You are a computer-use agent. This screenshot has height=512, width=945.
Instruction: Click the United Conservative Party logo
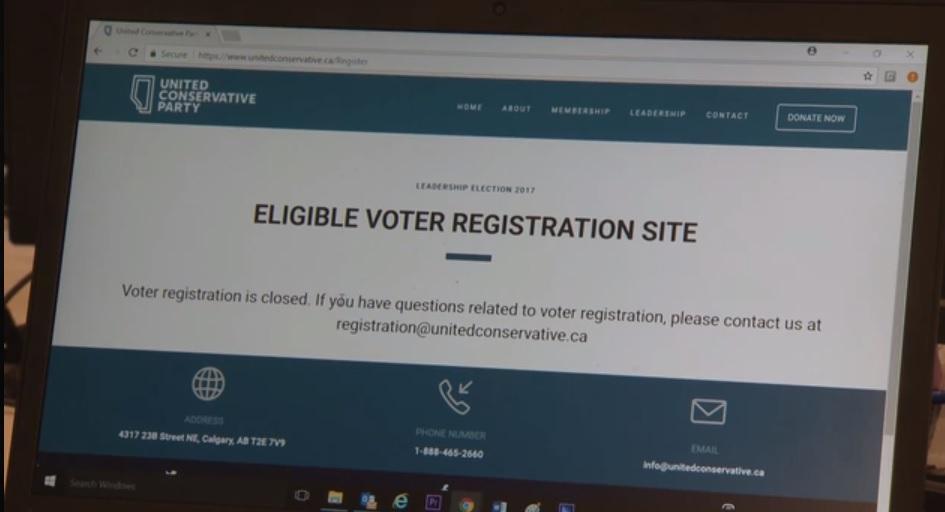pyautogui.click(x=193, y=95)
